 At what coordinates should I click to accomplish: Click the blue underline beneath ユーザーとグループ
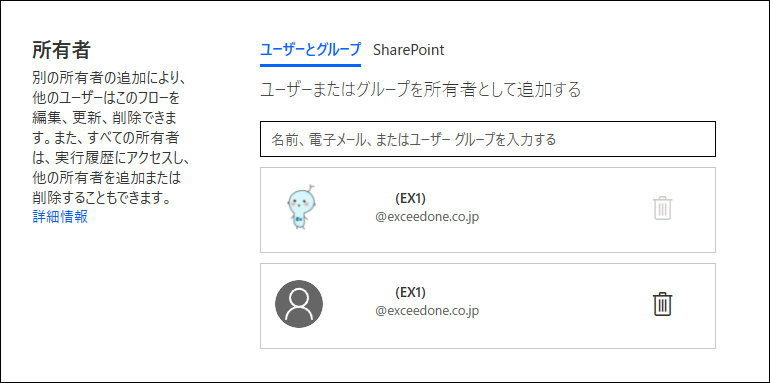[x=310, y=65]
